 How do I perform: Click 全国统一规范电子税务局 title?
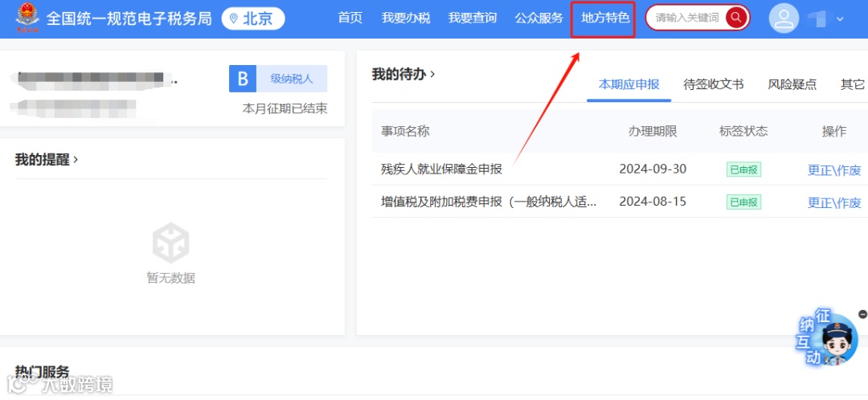click(129, 18)
